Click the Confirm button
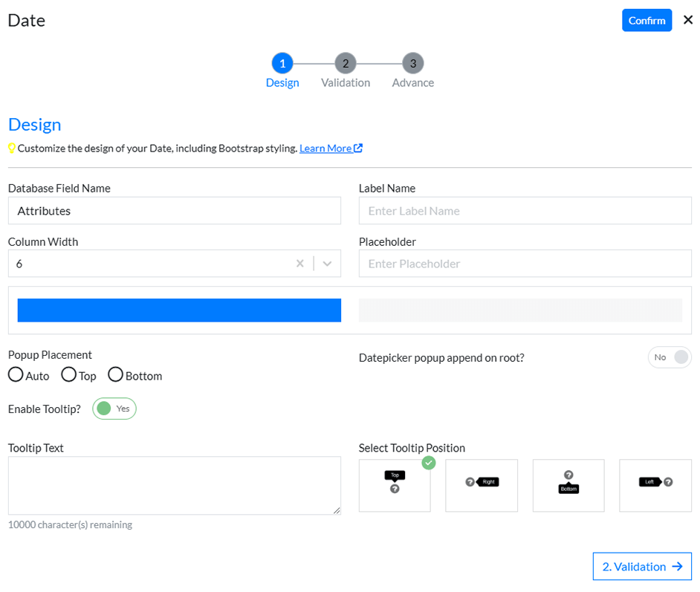 tap(646, 20)
